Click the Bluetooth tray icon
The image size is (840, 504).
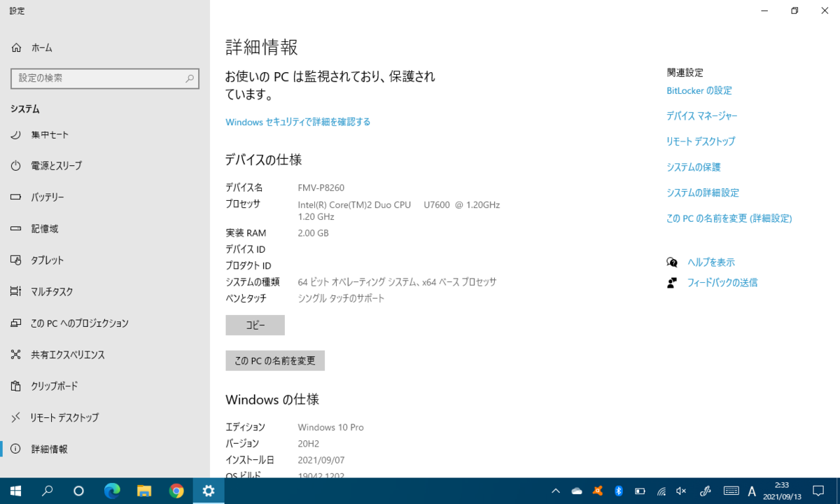619,491
